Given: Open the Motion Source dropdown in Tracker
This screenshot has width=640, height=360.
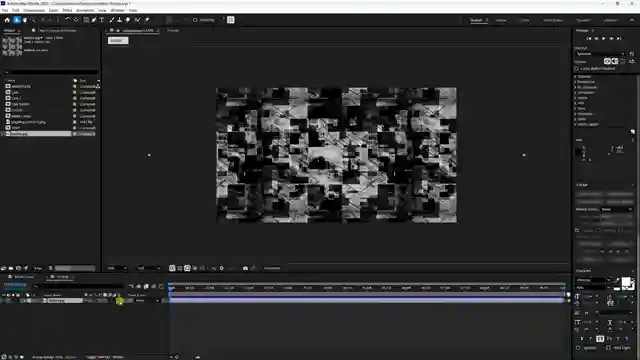Looking at the screenshot, I should pyautogui.click(x=617, y=209).
